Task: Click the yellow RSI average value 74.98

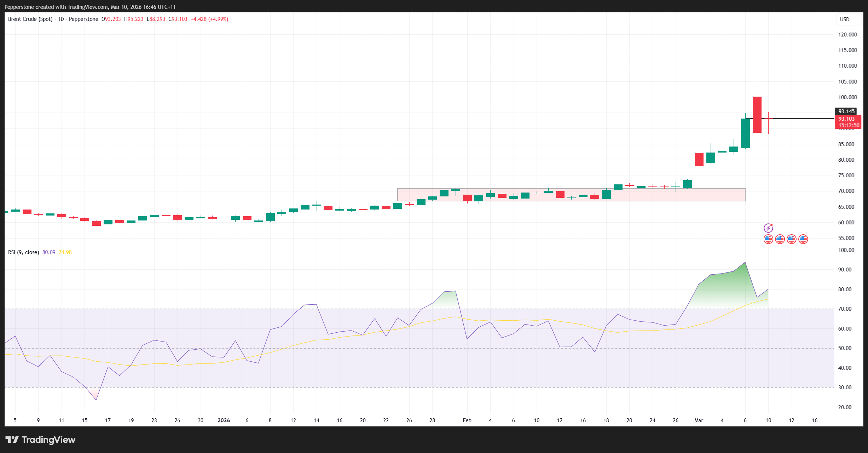Action: click(x=65, y=252)
